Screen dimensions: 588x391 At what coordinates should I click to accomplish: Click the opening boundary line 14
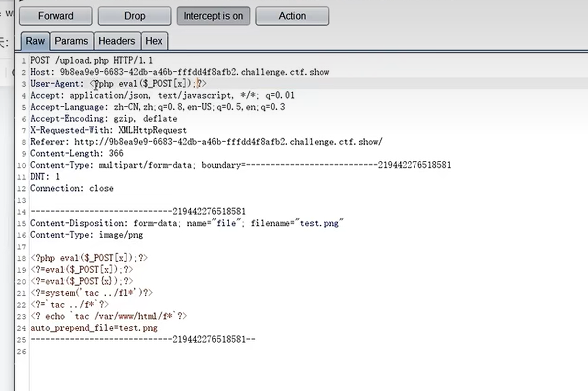(138, 212)
